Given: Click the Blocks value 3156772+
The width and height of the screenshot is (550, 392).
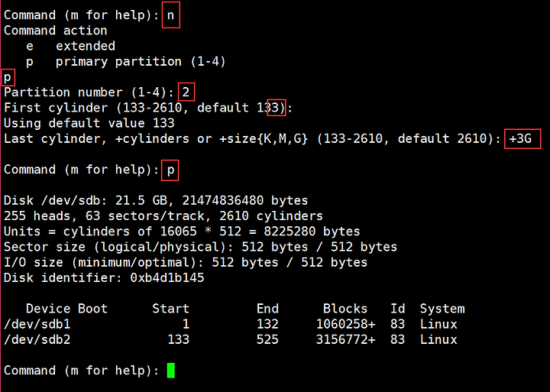Looking at the screenshot, I should tap(345, 339).
